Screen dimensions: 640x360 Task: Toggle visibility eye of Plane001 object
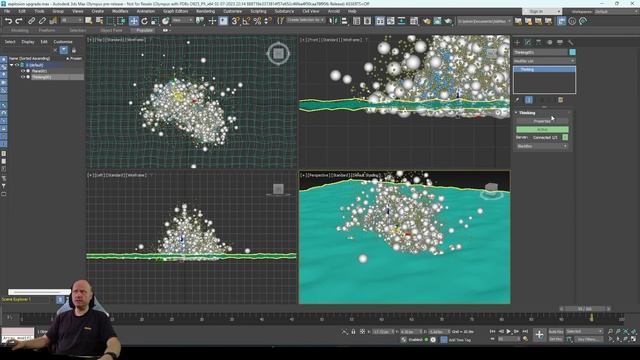tap(23, 71)
